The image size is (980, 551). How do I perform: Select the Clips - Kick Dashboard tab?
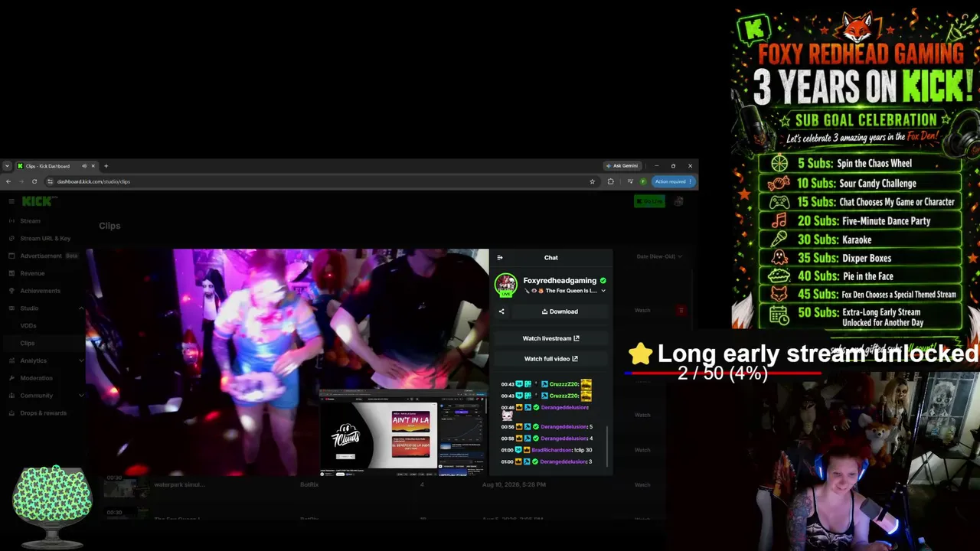click(x=56, y=166)
